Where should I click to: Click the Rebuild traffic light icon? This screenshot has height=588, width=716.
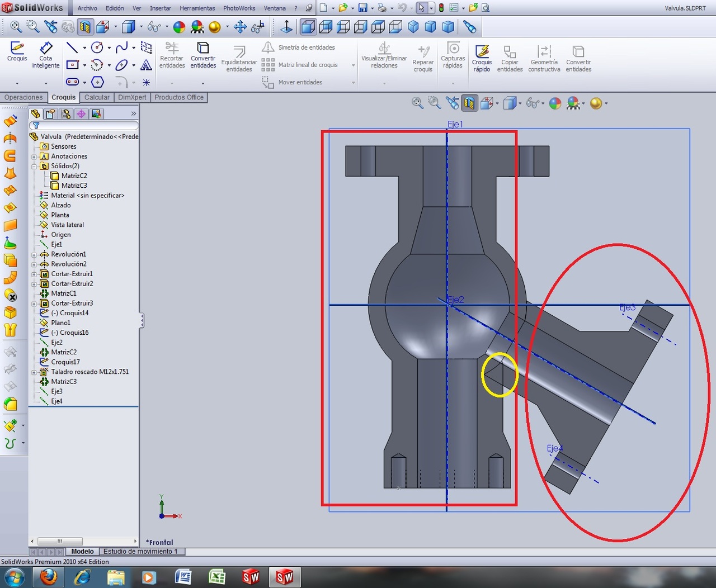pyautogui.click(x=441, y=8)
